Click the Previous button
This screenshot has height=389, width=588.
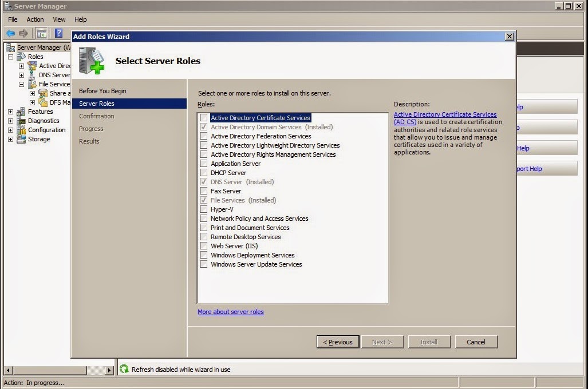coord(338,342)
